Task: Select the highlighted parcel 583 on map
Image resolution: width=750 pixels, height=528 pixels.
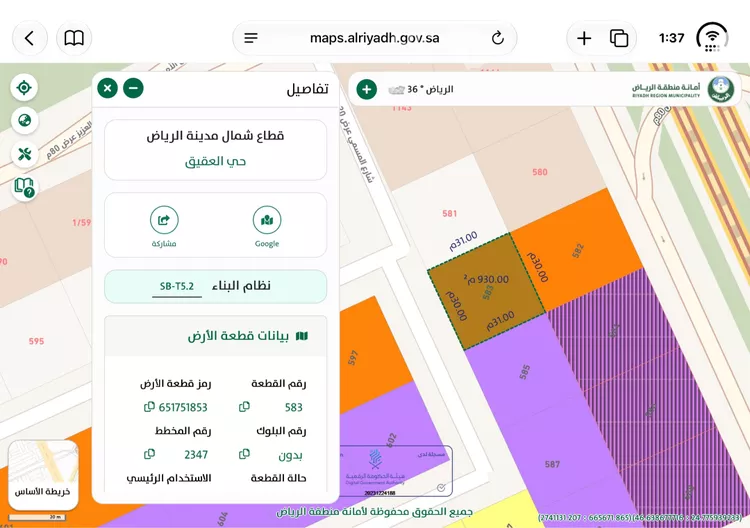Action: coord(486,292)
